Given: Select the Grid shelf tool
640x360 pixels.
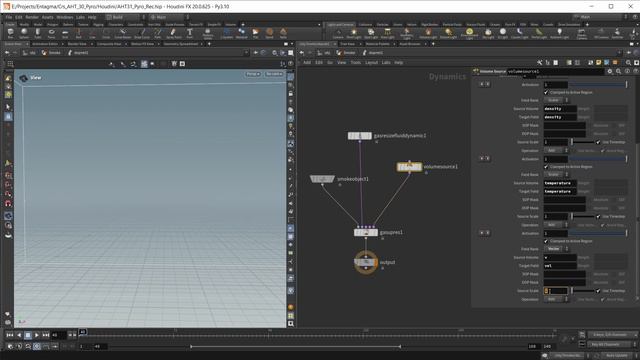Looking at the screenshot, I should [x=65, y=33].
